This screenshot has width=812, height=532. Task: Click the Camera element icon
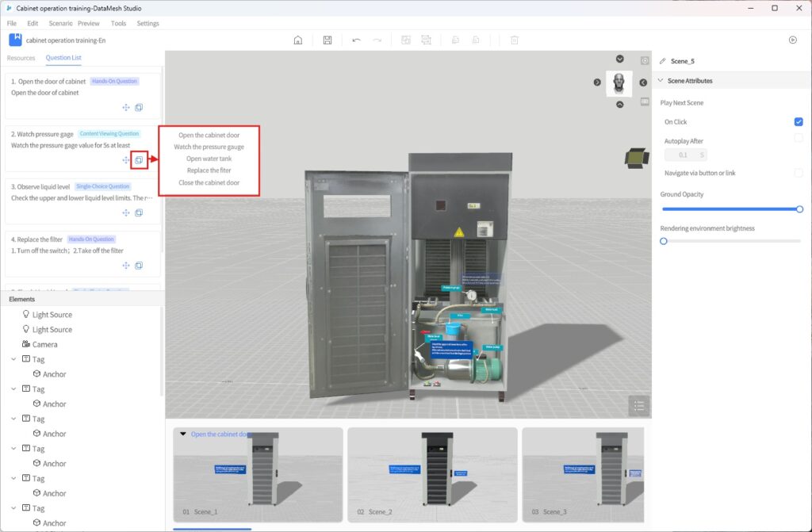[26, 345]
